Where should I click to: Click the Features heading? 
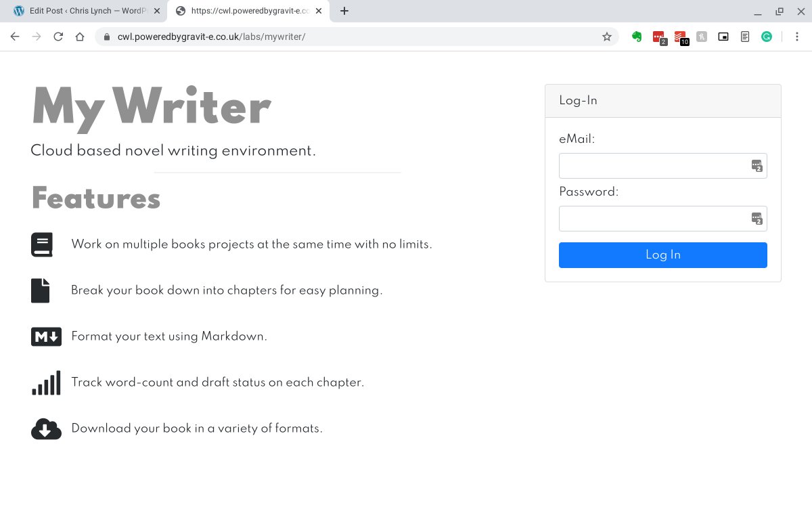96,198
